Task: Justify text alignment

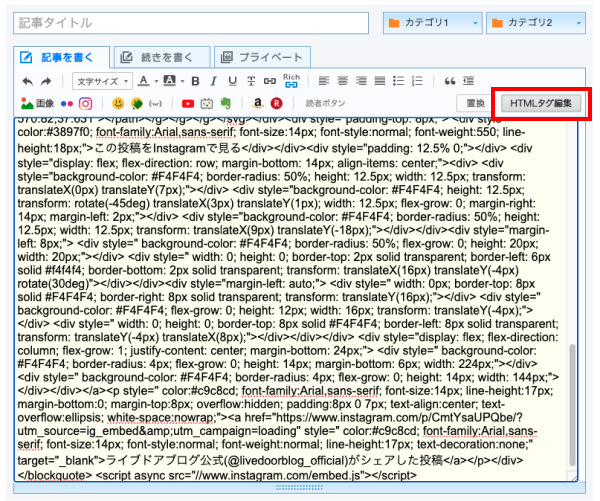Action: coord(380,81)
